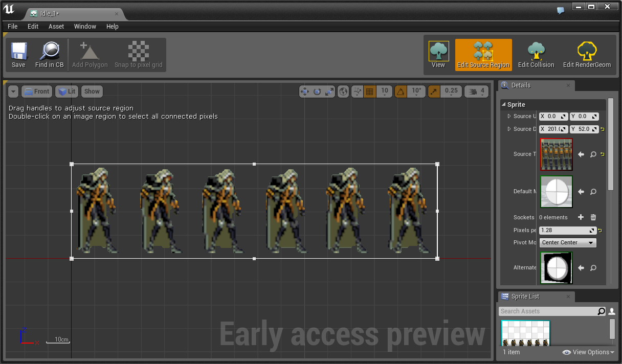622x364 pixels.
Task: Click the Front view button
Action: coord(36,91)
